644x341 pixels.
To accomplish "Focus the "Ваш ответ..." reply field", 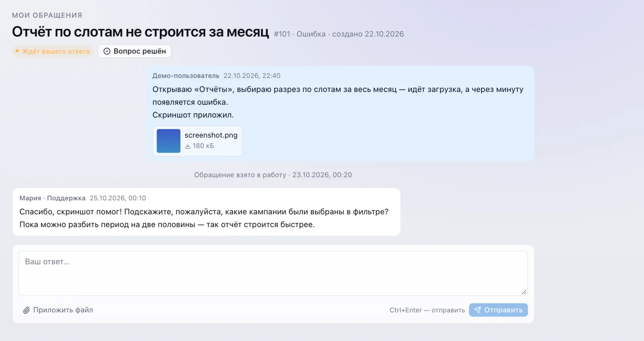I will click(x=273, y=273).
